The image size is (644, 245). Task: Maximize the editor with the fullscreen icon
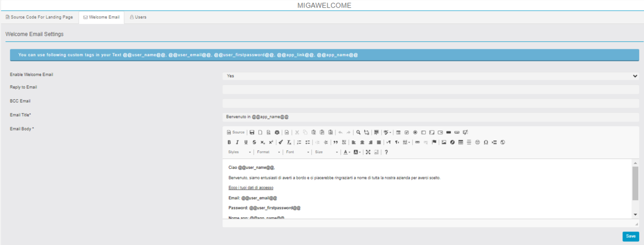point(368,152)
